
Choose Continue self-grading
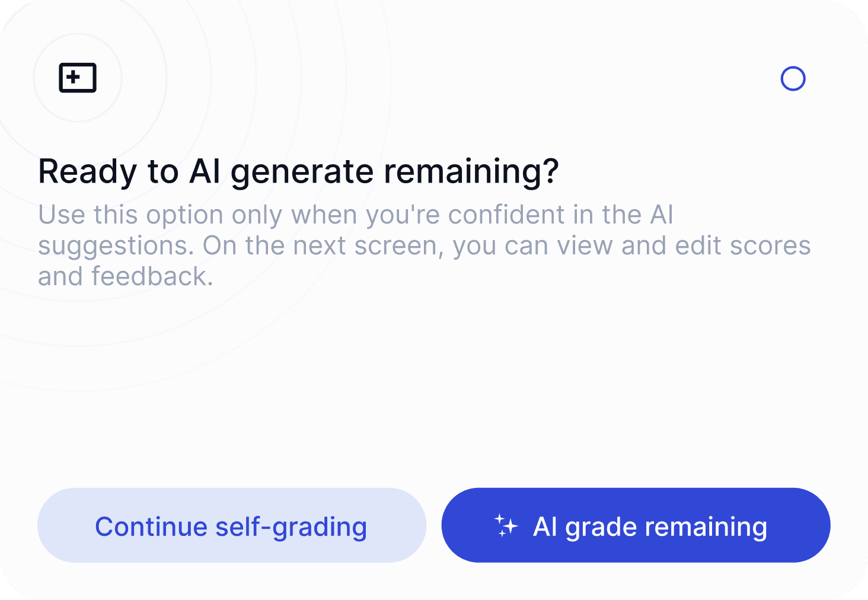click(232, 525)
